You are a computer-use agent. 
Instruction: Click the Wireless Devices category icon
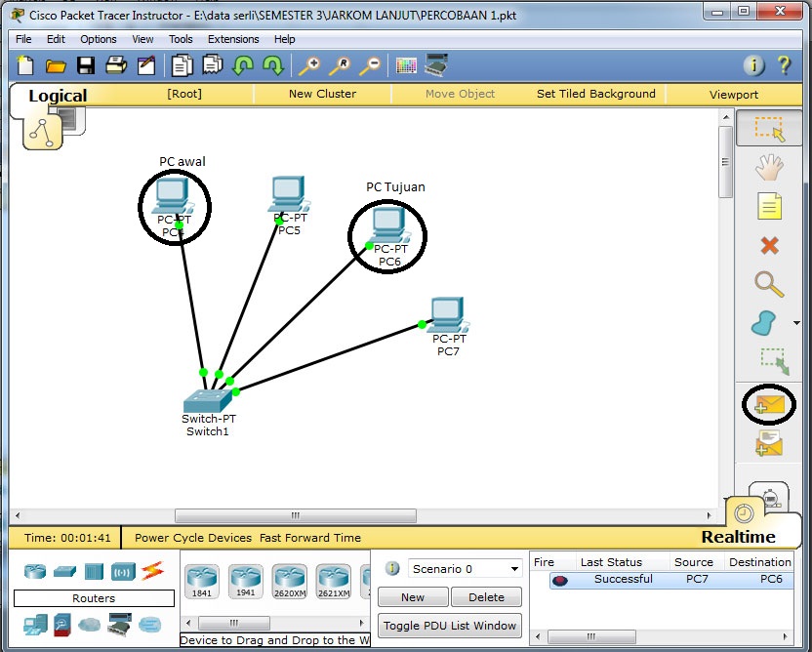tap(123, 572)
